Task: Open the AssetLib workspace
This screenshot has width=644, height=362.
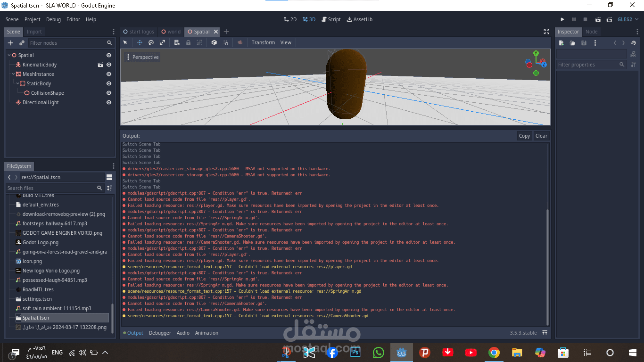Action: (359, 19)
